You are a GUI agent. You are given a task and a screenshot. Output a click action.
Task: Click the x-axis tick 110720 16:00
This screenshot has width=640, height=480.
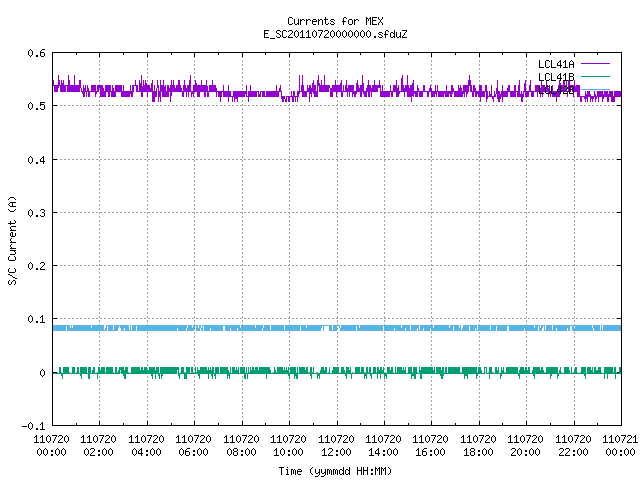click(430, 446)
